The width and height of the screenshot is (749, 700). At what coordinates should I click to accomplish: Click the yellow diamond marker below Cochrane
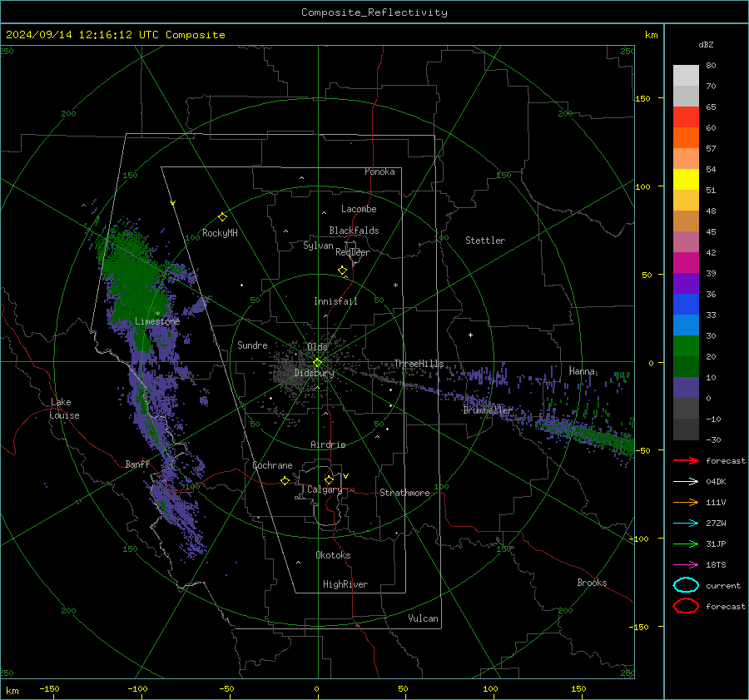tap(285, 480)
